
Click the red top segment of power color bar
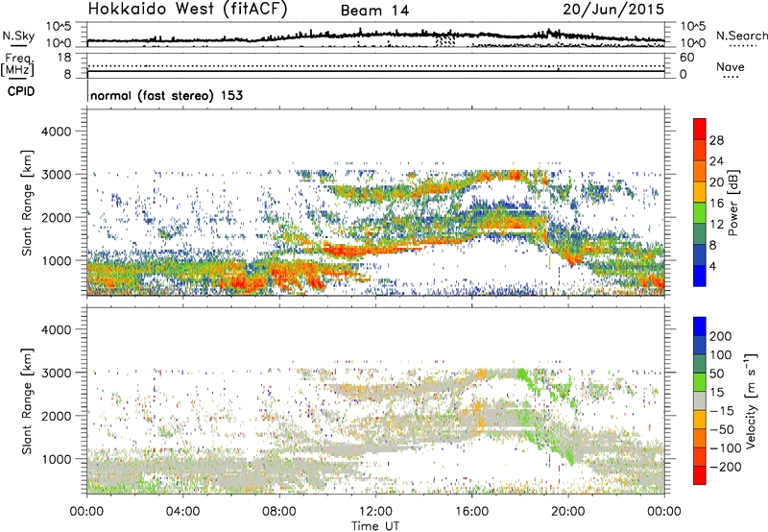click(700, 130)
